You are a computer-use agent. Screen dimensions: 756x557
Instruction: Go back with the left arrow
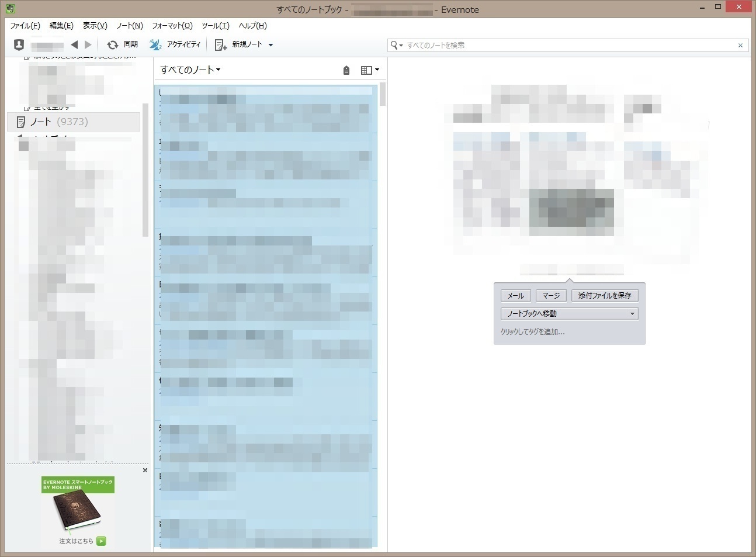point(74,44)
